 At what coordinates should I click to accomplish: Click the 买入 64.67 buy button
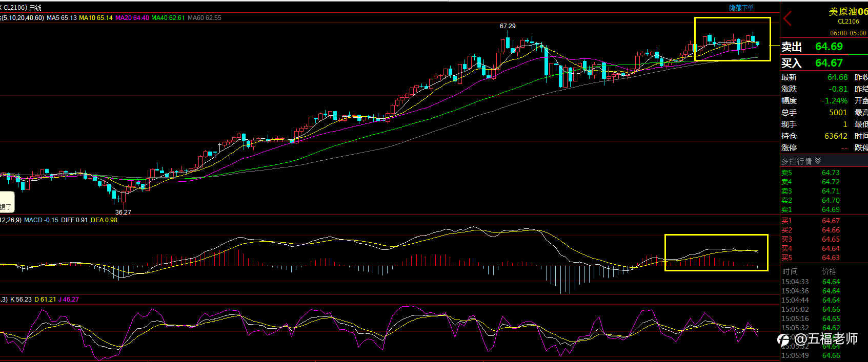[x=824, y=63]
